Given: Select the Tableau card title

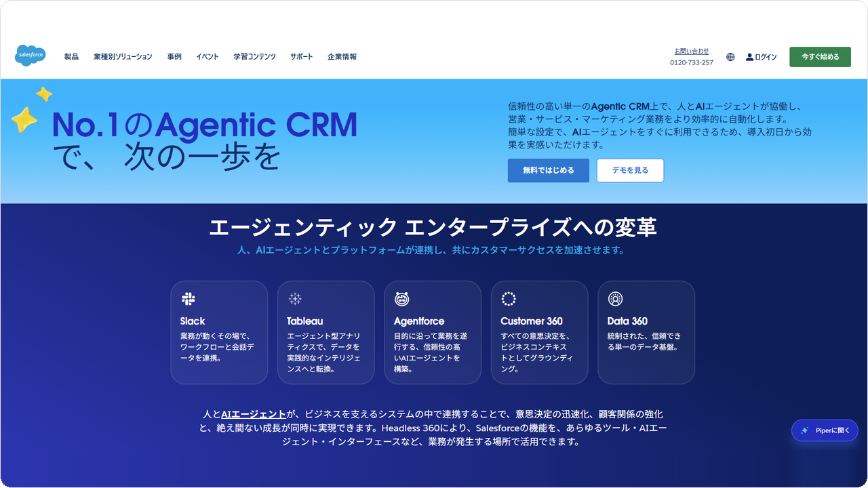Looking at the screenshot, I should (x=305, y=321).
